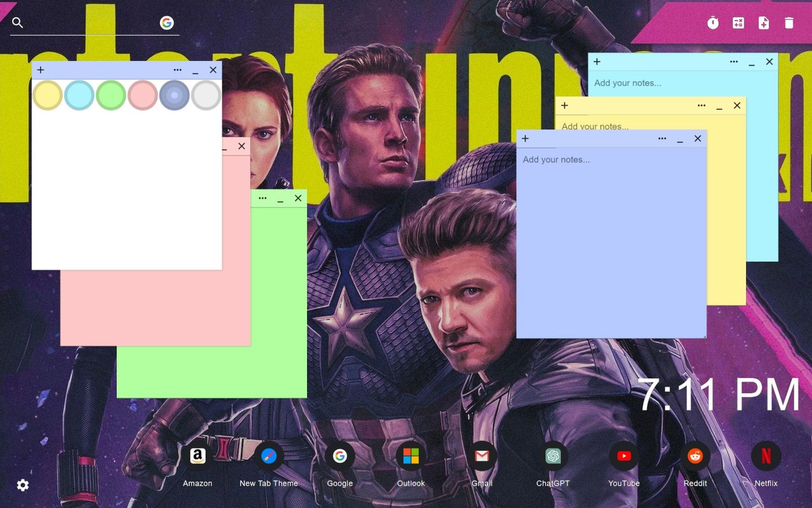This screenshot has height=508, width=812.
Task: Close the purple sticky note
Action: tap(698, 138)
